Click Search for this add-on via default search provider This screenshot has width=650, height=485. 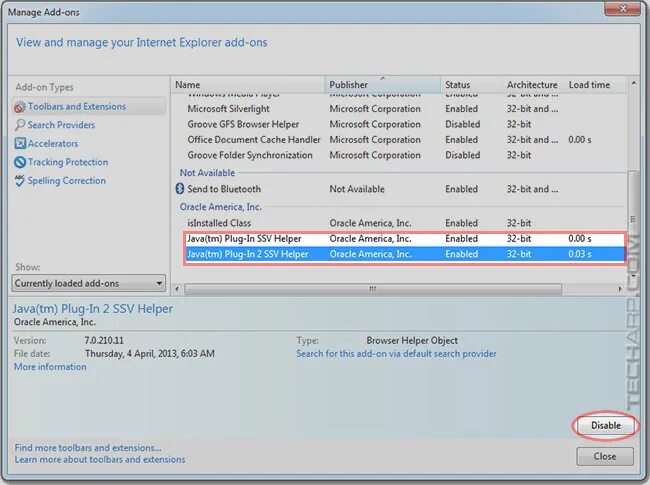point(396,354)
